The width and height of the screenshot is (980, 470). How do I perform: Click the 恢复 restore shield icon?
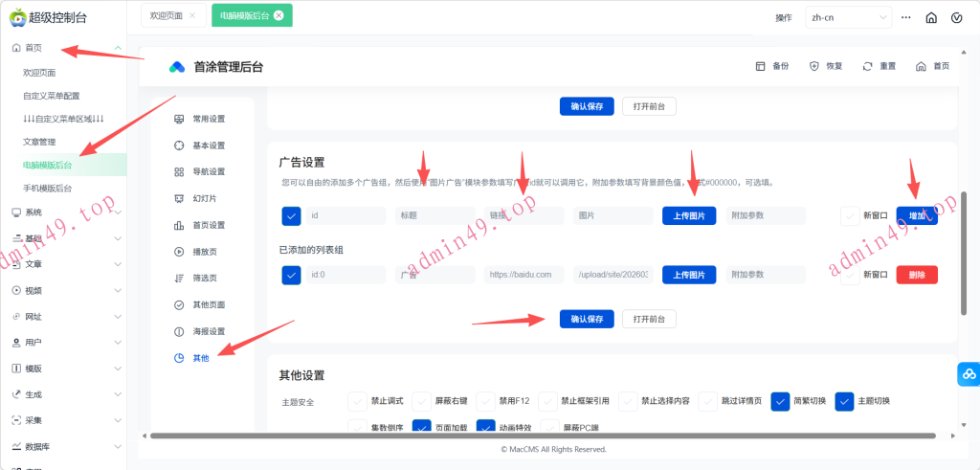point(814,66)
